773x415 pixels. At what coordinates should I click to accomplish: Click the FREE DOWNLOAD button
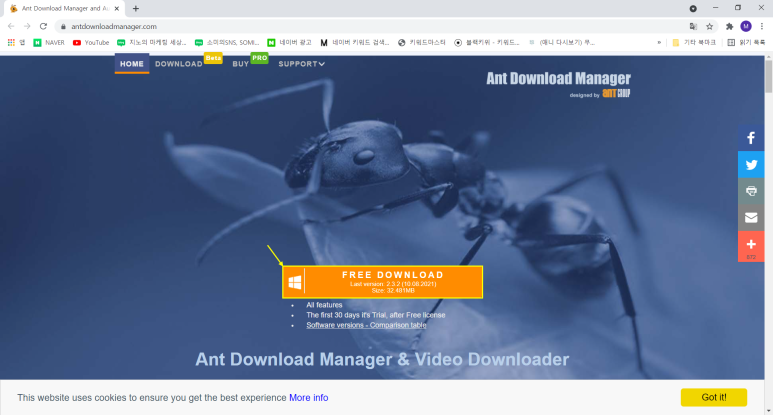pyautogui.click(x=382, y=282)
